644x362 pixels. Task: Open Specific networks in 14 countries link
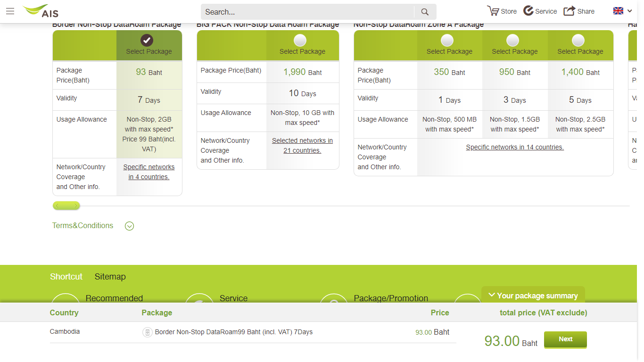pyautogui.click(x=515, y=147)
